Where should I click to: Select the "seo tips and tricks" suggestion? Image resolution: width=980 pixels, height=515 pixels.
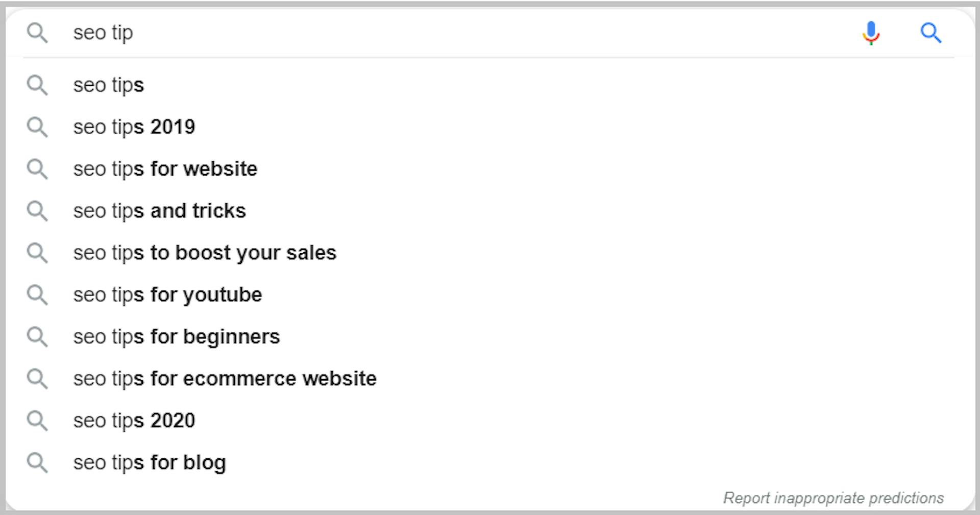point(160,211)
